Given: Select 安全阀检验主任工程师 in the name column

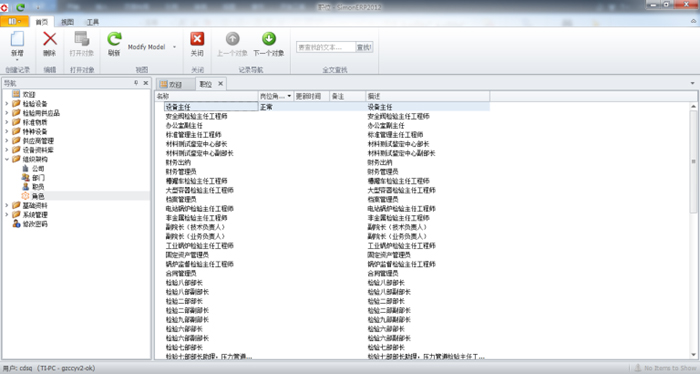Looking at the screenshot, I should (196, 116).
